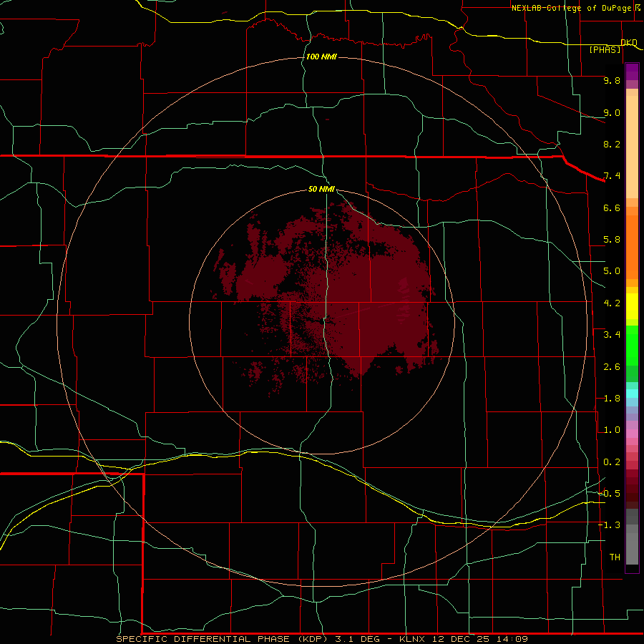The width and height of the screenshot is (644, 644).
Task: Click the 6.6 scale label
Action: [612, 208]
